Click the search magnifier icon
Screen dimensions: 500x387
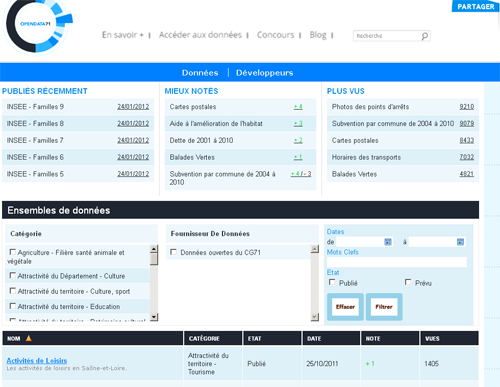pyautogui.click(x=424, y=36)
